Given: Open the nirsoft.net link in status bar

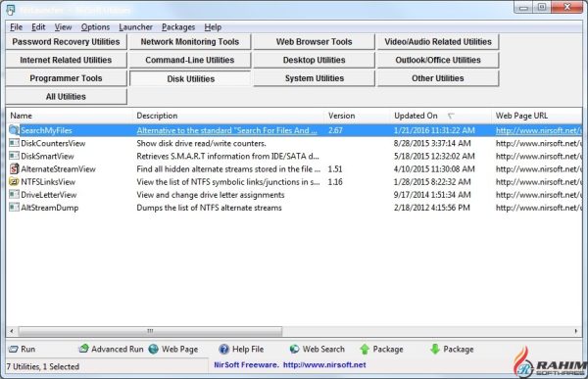Looking at the screenshot, I should coord(324,364).
